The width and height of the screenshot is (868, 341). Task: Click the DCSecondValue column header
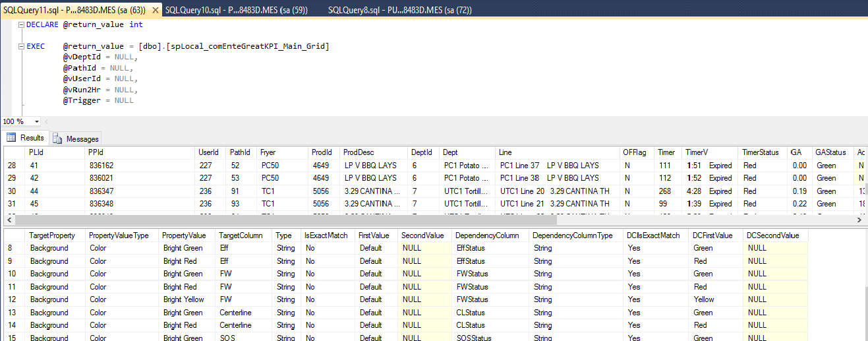(x=776, y=235)
